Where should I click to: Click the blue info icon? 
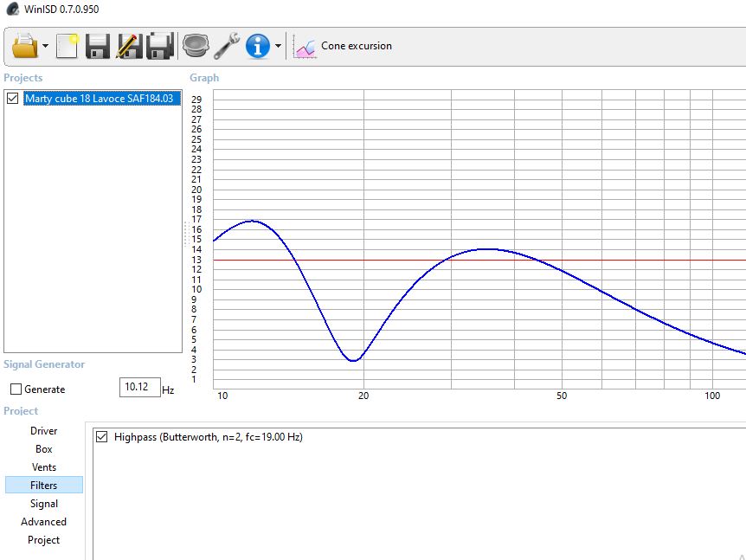[257, 46]
